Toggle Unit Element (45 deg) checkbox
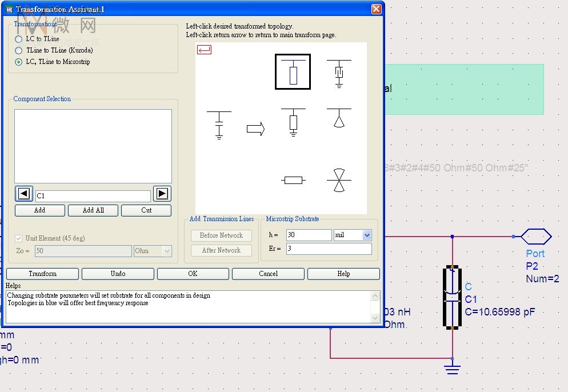568x392 pixels. (18, 238)
